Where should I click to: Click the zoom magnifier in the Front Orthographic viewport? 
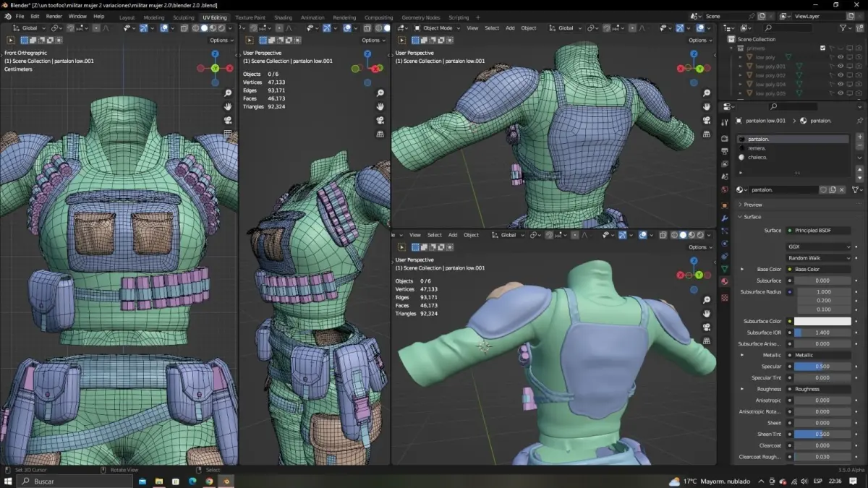click(x=228, y=93)
